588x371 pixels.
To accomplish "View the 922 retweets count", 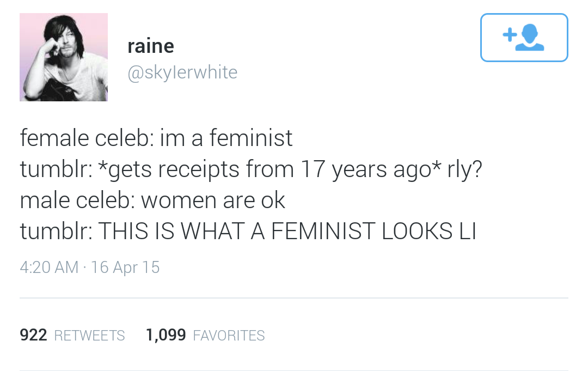I will (33, 335).
